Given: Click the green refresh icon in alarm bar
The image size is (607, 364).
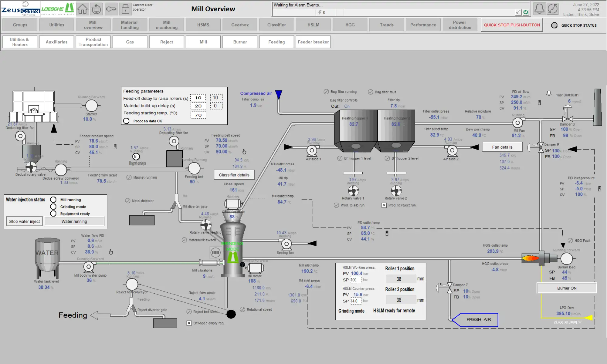Looking at the screenshot, I should [526, 12].
